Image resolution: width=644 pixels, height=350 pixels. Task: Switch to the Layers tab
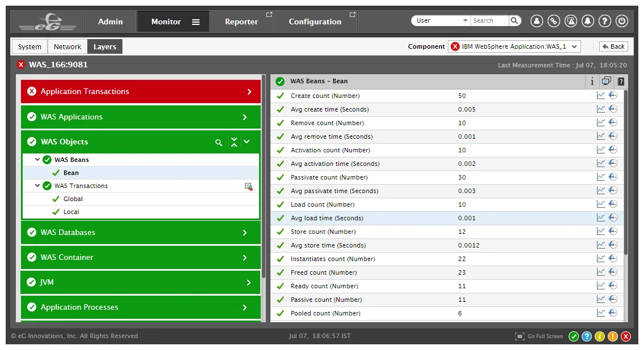point(105,47)
